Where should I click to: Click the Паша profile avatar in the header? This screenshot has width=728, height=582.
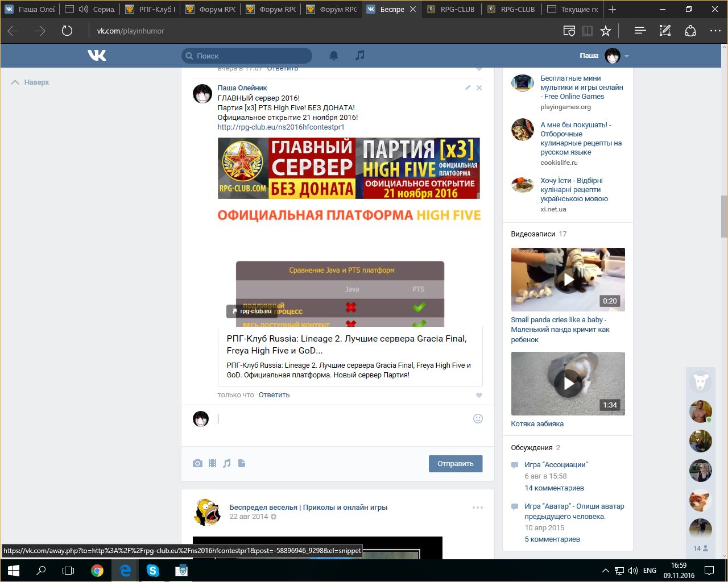(613, 55)
